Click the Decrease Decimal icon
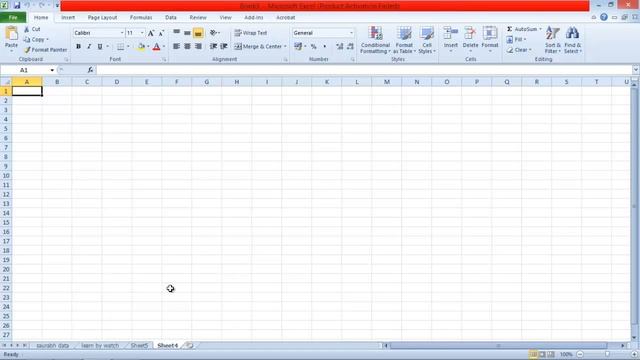This screenshot has width=640, height=360. click(x=350, y=47)
